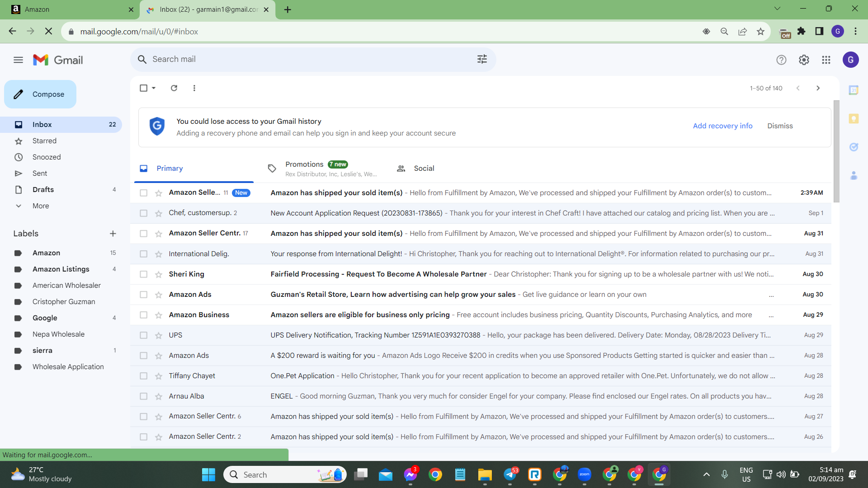Screen dimensions: 868x488
Task: Open the Chrome side panel icon
Action: pos(819,31)
